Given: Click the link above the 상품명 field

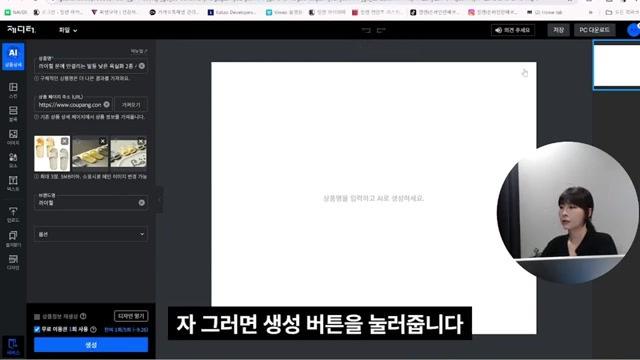Looking at the screenshot, I should point(139,51).
